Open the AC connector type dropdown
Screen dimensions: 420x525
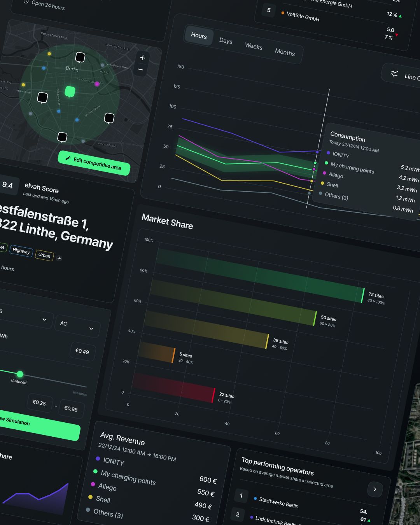click(77, 326)
